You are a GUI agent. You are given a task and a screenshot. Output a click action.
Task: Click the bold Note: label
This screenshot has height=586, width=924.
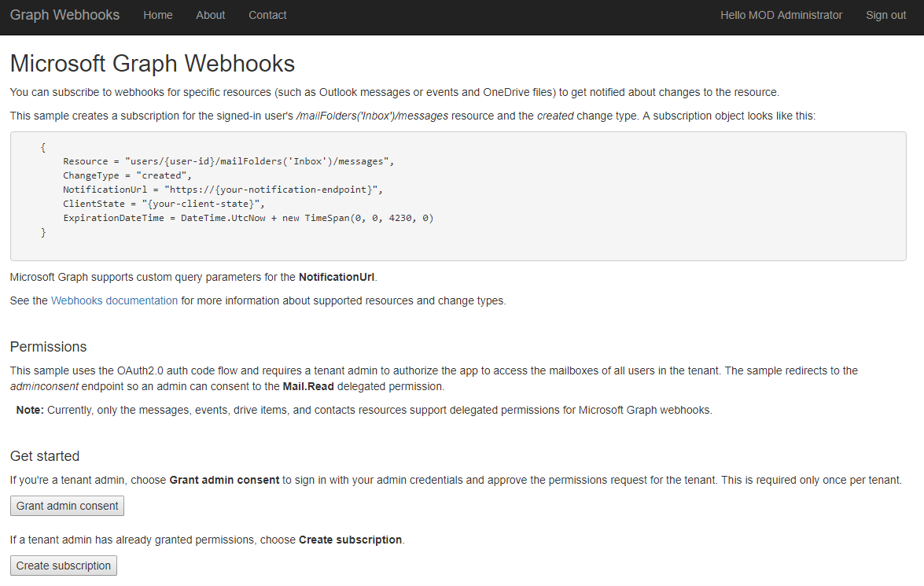point(30,411)
